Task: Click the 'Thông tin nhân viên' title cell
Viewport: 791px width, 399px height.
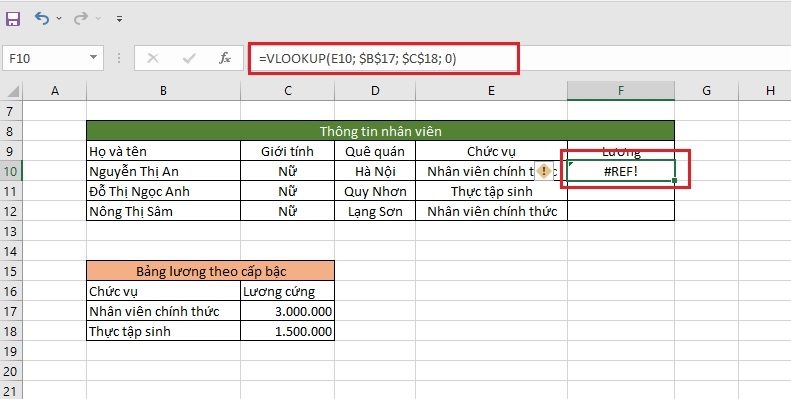Action: tap(380, 131)
